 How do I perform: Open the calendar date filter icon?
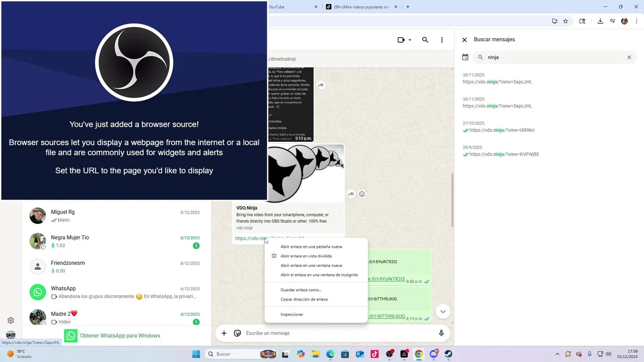[x=465, y=57]
